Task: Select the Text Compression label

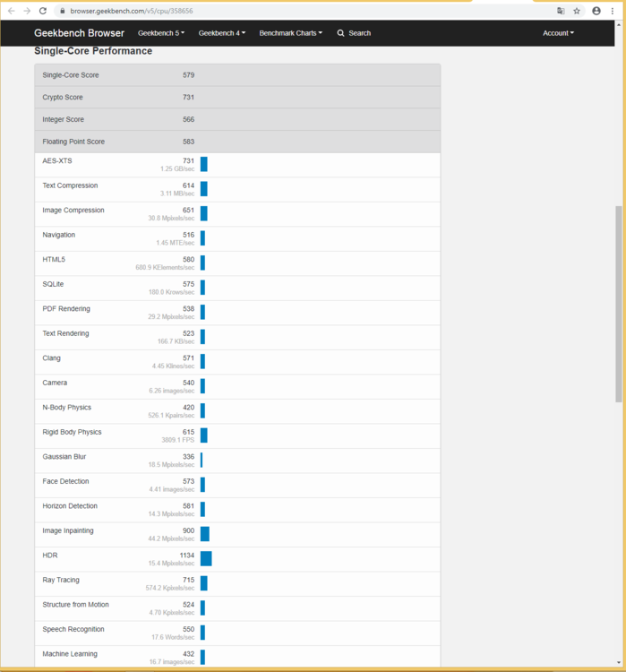Action: pyautogui.click(x=70, y=185)
